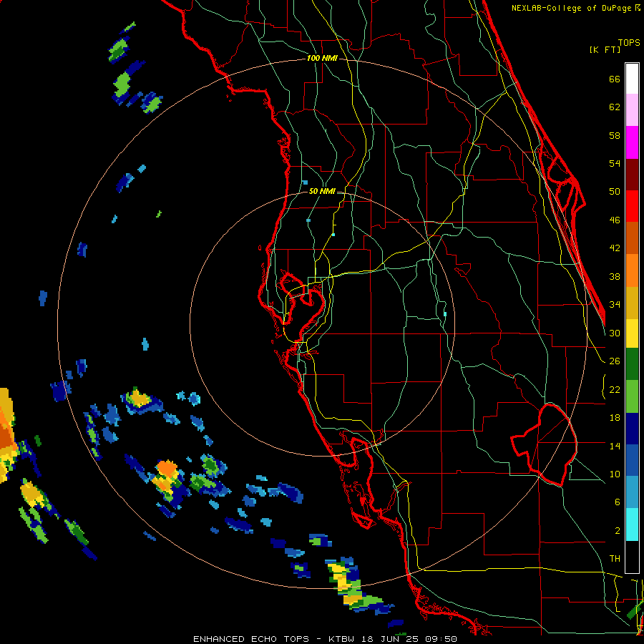Click the "TH" threshold legend label
The image size is (644, 644).
(x=615, y=559)
